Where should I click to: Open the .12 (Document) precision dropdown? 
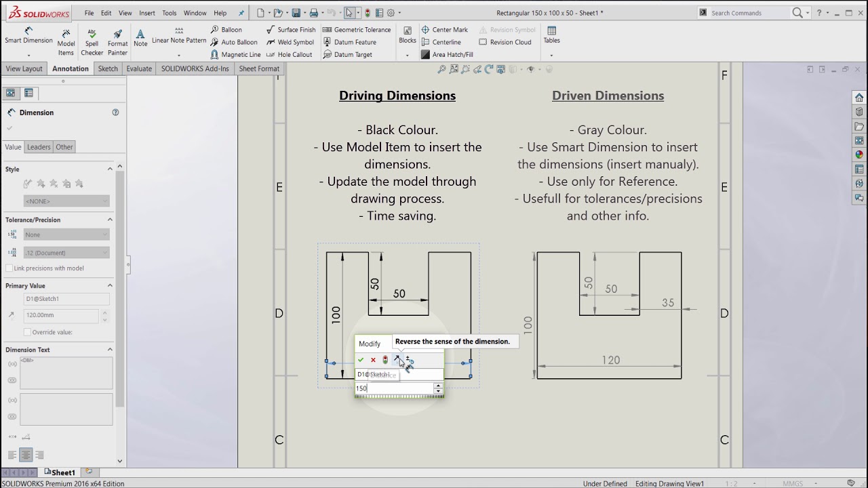[x=66, y=253]
